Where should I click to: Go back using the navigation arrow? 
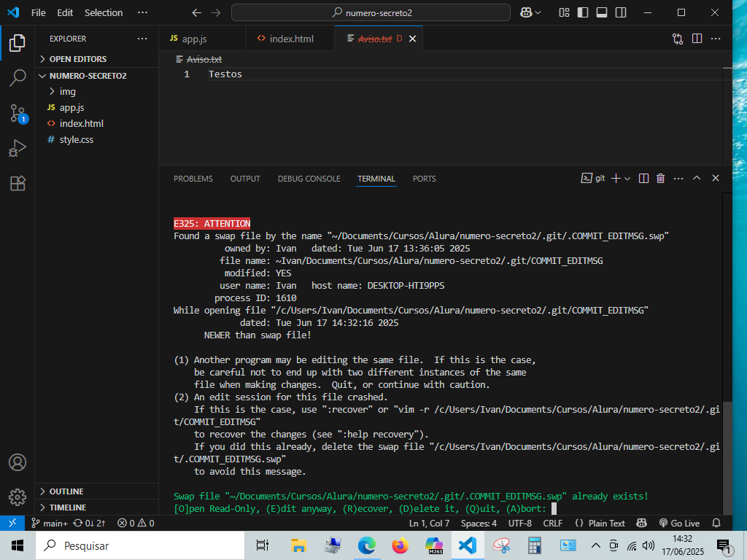196,13
